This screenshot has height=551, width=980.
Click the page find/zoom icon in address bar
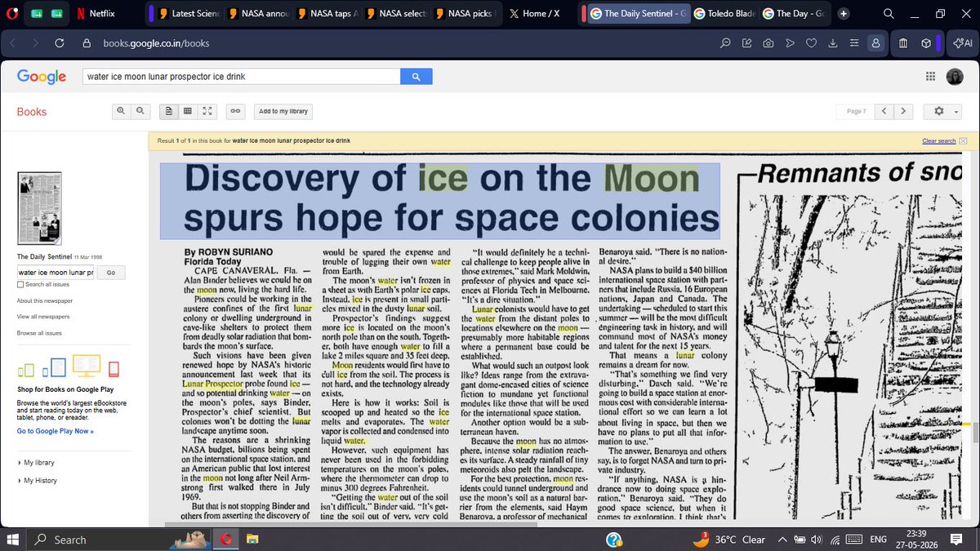click(725, 43)
